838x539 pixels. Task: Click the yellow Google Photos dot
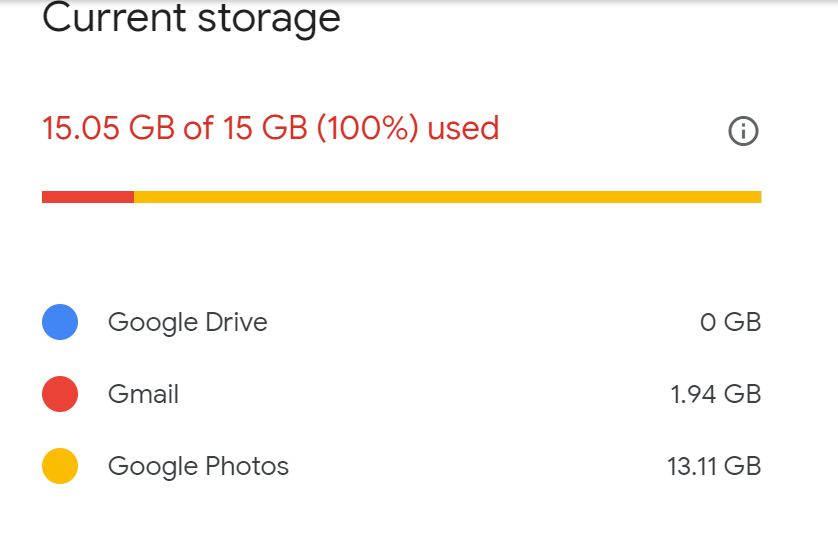60,466
